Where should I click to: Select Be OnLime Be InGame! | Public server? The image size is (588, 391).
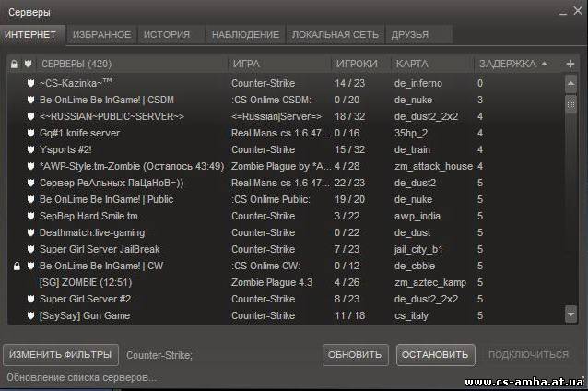click(x=285, y=199)
